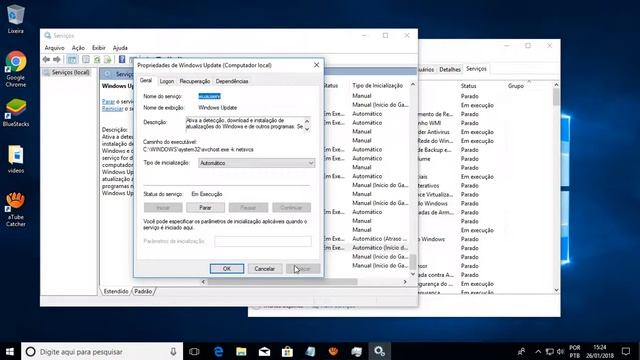Select the videos desktop icon
640x360 pixels.
point(16,159)
